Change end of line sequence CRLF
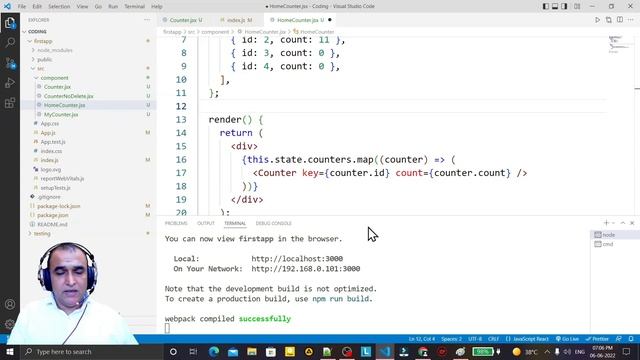Screen dimensions: 640x360 493,339
